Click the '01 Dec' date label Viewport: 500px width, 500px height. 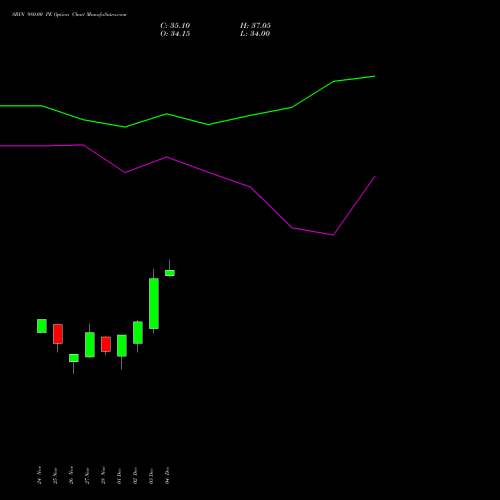pyautogui.click(x=119, y=475)
